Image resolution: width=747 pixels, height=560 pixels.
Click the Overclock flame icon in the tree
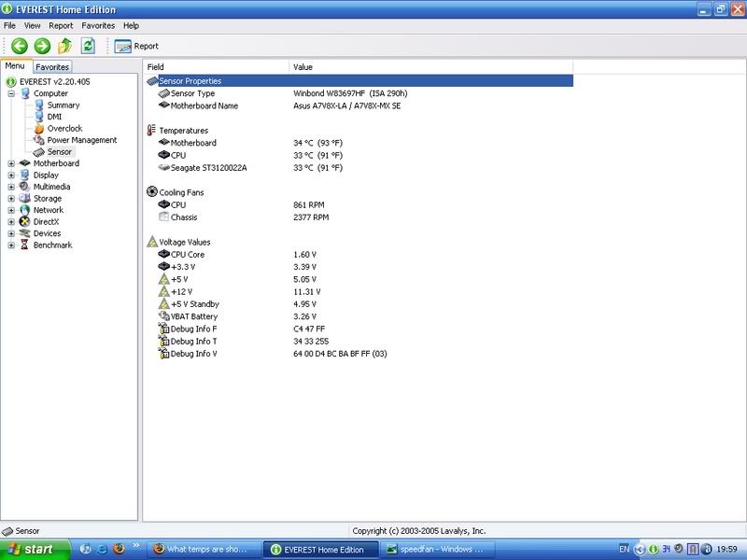(x=39, y=129)
